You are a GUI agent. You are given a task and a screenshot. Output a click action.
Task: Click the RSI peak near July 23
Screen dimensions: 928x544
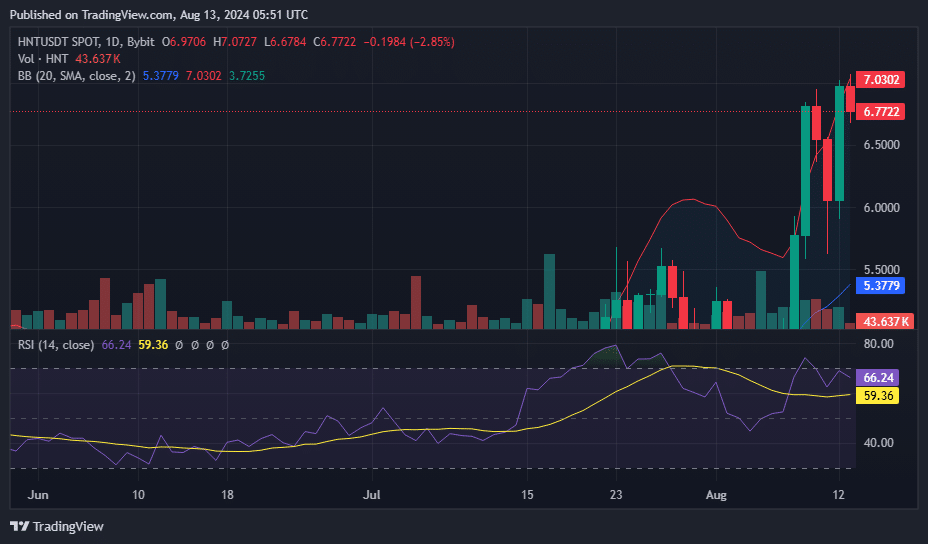(x=616, y=346)
